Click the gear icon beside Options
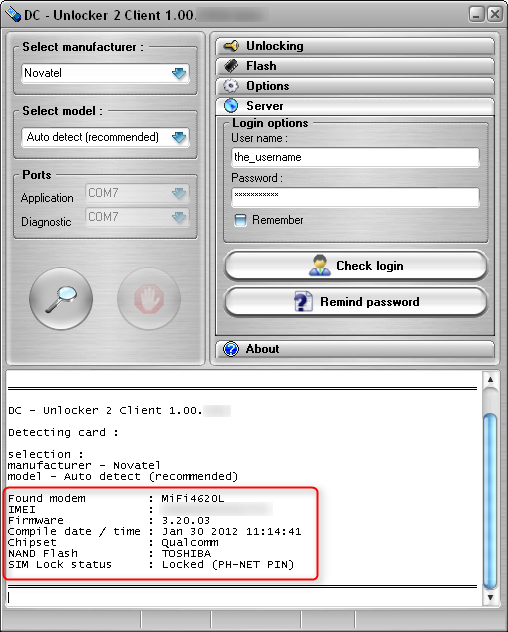Screen dimensions: 508x632 tap(231, 86)
